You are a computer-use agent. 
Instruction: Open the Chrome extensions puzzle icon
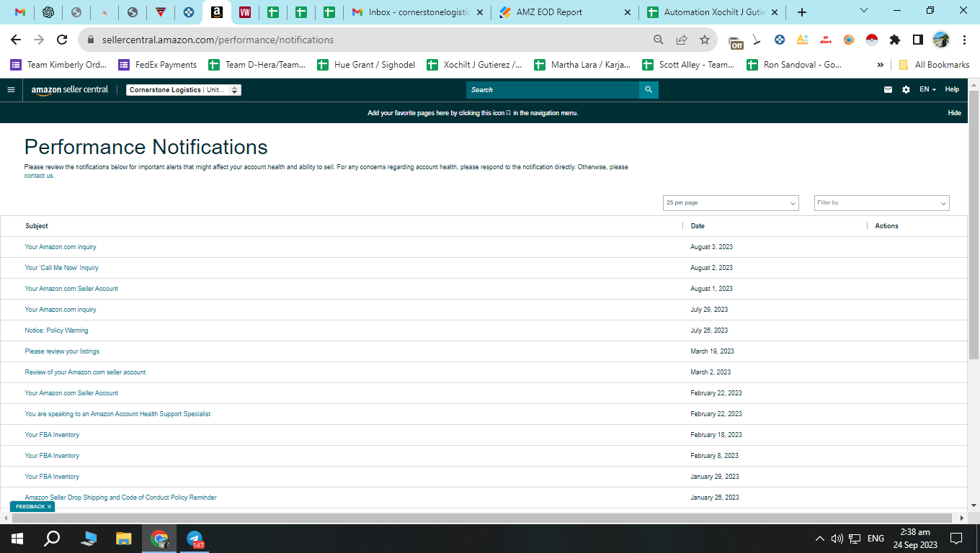[895, 40]
